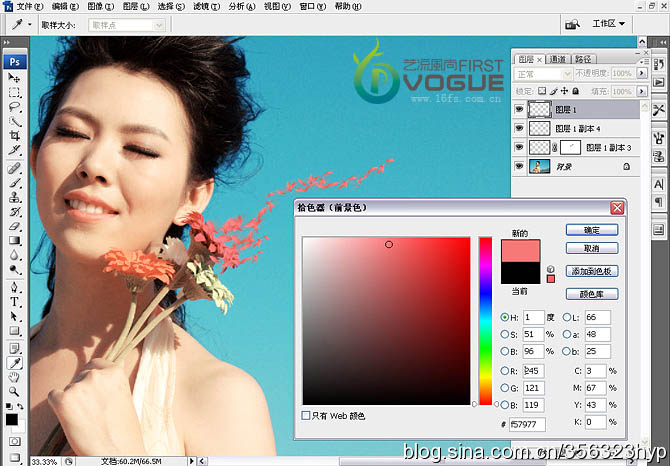
Task: Select the Crop tool
Action: click(15, 135)
